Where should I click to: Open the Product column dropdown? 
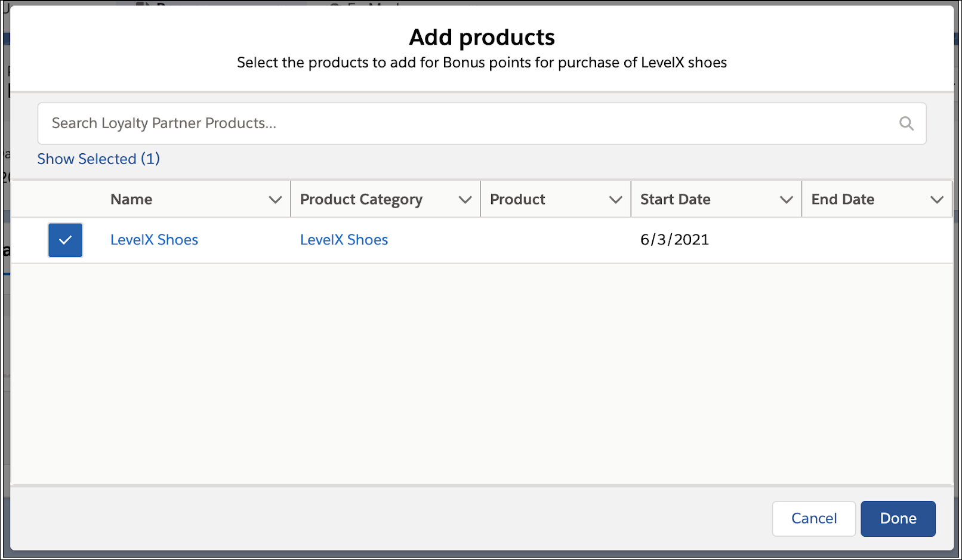point(616,199)
